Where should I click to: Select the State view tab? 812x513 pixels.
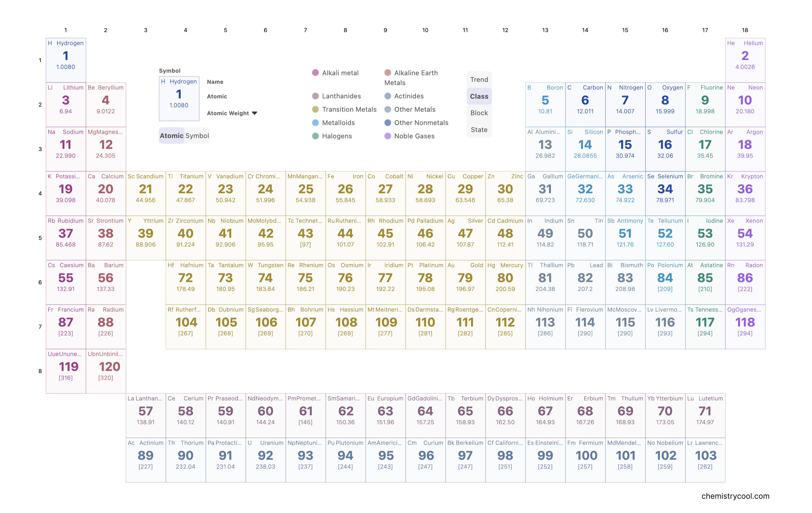coord(479,129)
